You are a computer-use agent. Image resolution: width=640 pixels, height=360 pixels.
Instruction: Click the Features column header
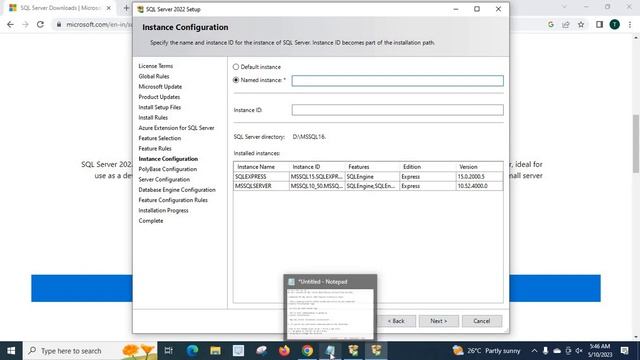pyautogui.click(x=372, y=167)
